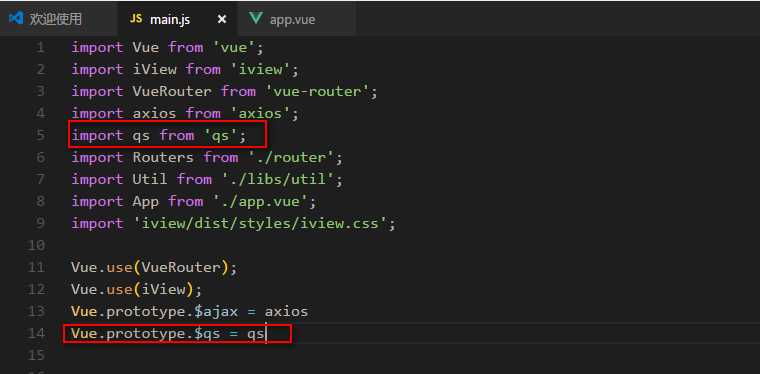
Task: Click line number 1 in the gutter
Action: pos(40,47)
